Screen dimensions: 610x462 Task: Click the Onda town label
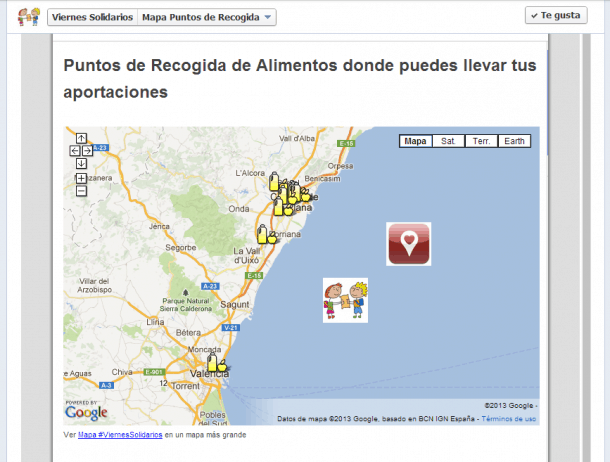tap(239, 209)
